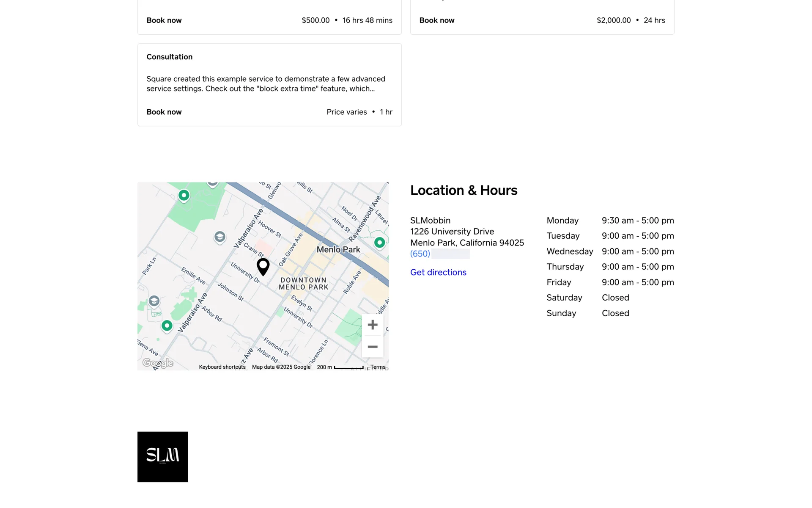This screenshot has width=812, height=508.
Task: Open Google logo on map
Action: pos(158,363)
